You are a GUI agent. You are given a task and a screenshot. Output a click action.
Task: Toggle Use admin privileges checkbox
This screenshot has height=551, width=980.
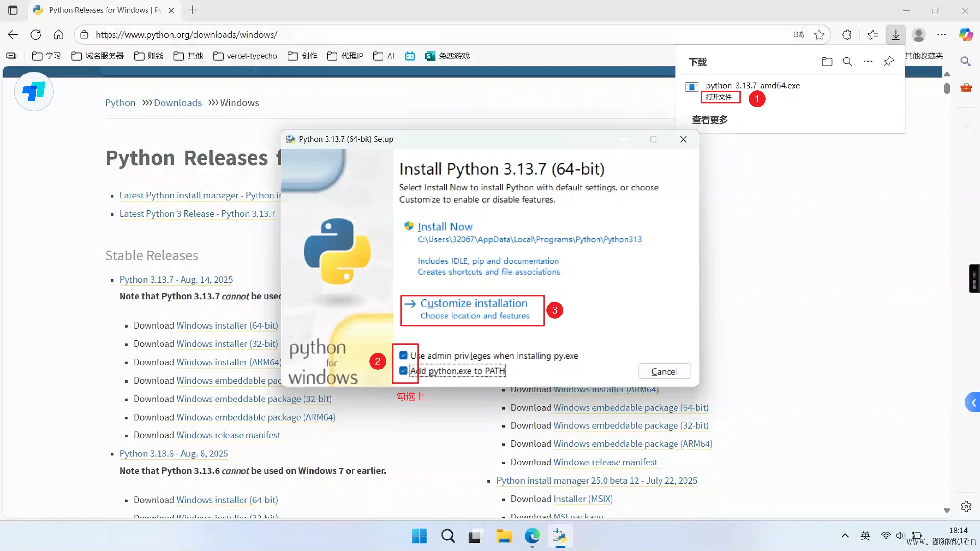pyautogui.click(x=403, y=355)
